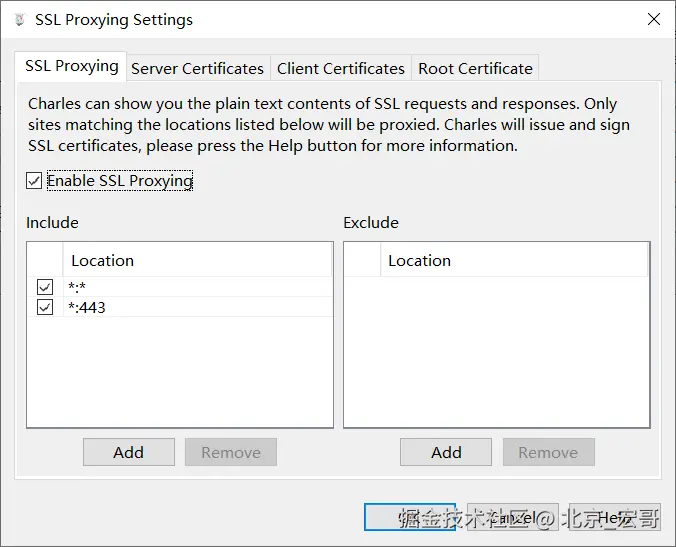
Task: Close the SSL Proxying Settings dialog
Action: coord(654,19)
